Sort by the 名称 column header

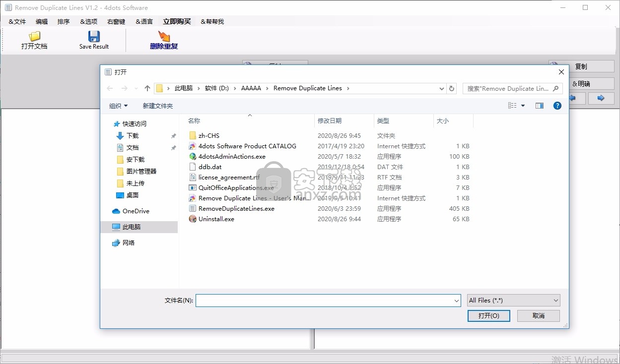[249, 121]
